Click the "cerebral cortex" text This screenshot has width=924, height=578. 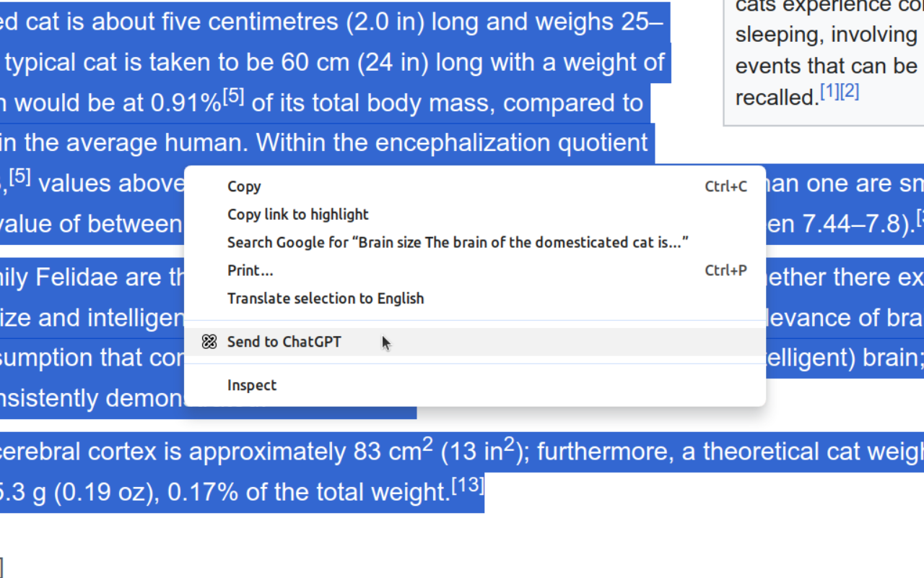(78, 452)
